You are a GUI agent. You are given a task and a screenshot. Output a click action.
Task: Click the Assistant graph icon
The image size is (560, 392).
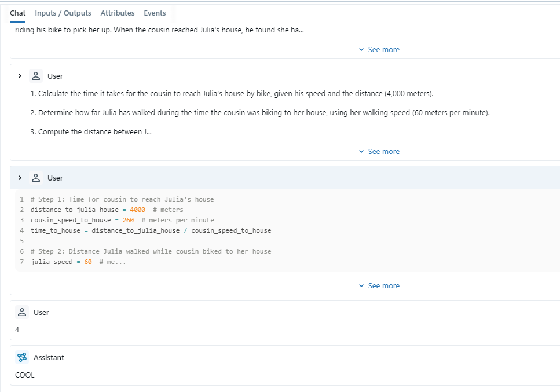coord(22,357)
